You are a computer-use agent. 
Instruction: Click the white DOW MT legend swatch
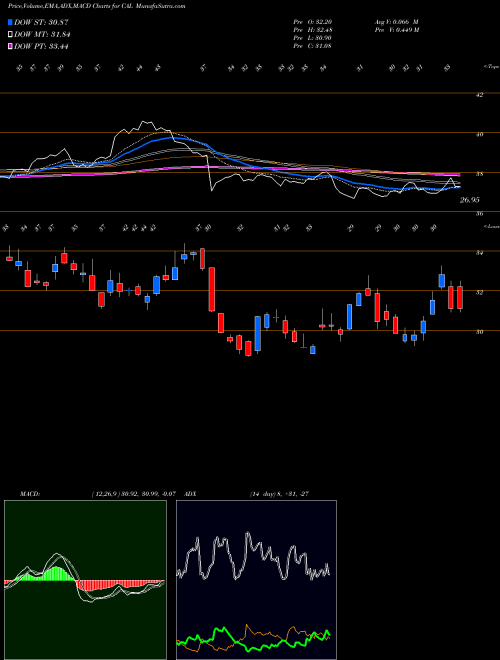(x=11, y=35)
